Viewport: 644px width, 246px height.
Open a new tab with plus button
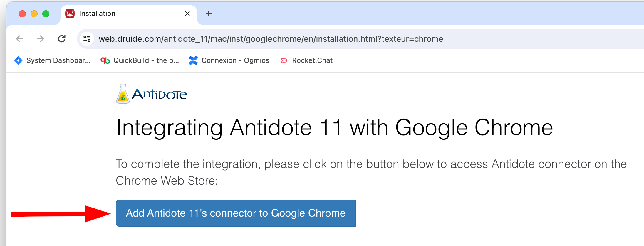[209, 14]
